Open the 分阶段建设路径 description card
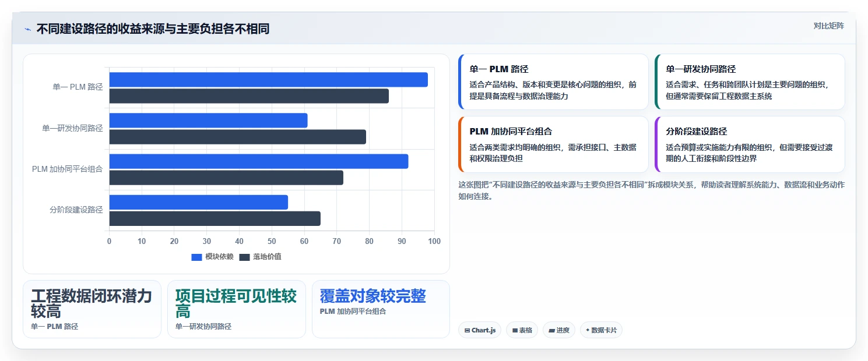The height and width of the screenshot is (361, 868). click(750, 144)
